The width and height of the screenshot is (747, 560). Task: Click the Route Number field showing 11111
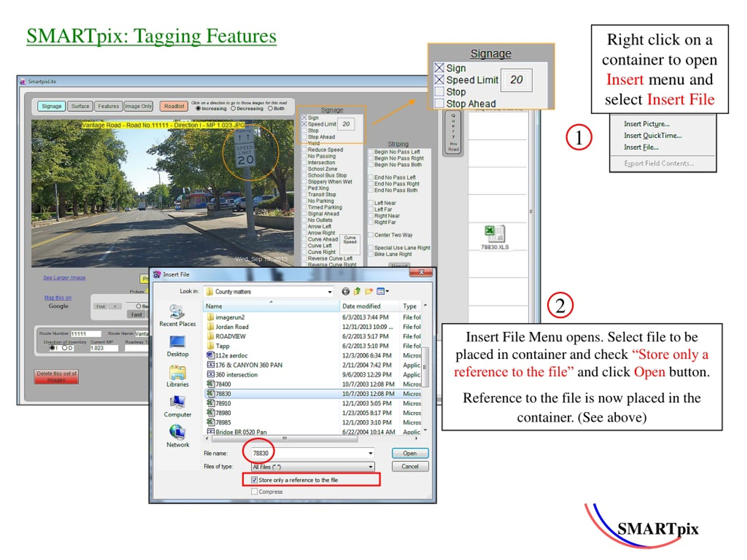tap(86, 334)
